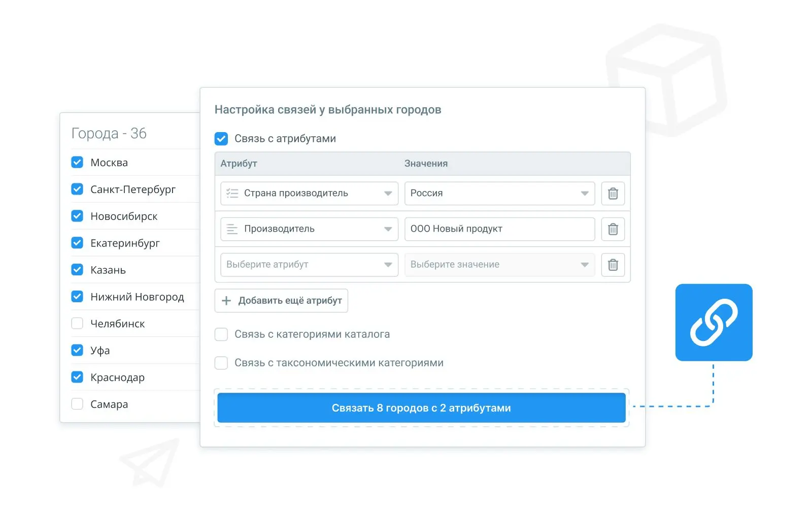Screen dimensions: 812x508
Task: Click the ООО Новый продукт input field
Action: point(499,229)
